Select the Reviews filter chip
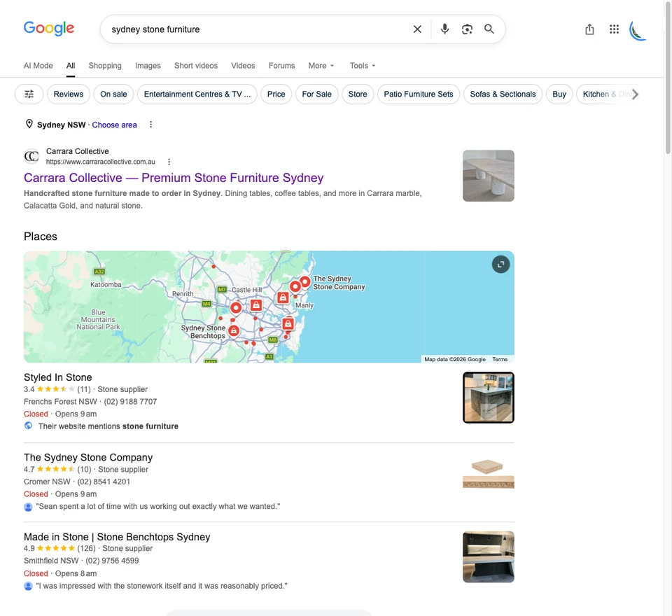672x616 pixels. [x=69, y=94]
